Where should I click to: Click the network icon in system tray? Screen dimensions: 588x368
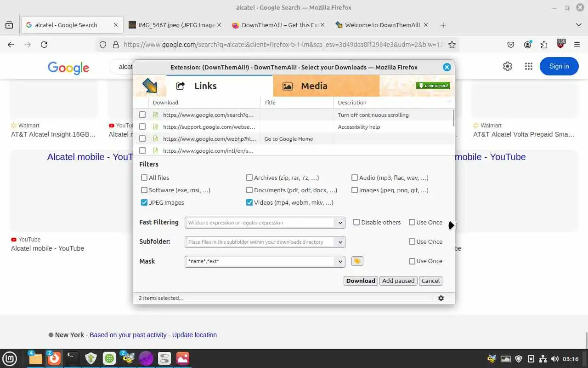pos(543,359)
